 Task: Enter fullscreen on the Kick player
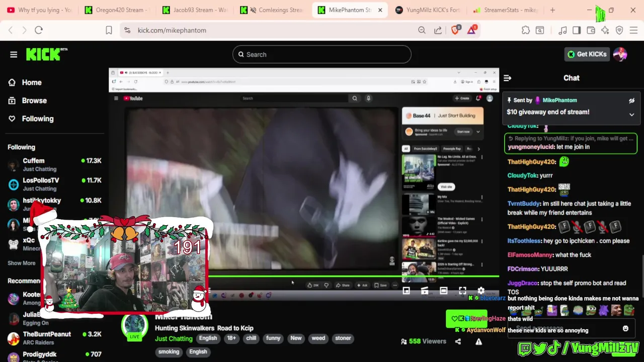[x=462, y=291]
